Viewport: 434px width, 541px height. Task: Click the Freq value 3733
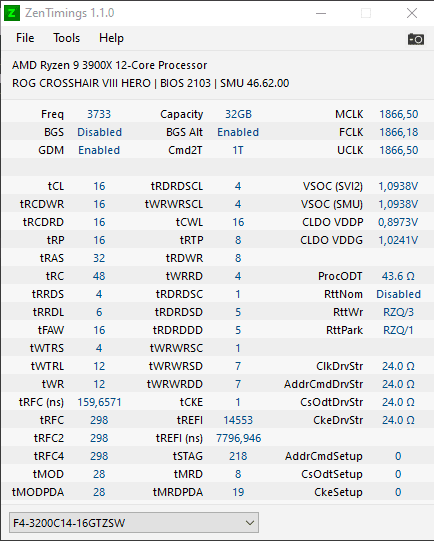(x=99, y=114)
